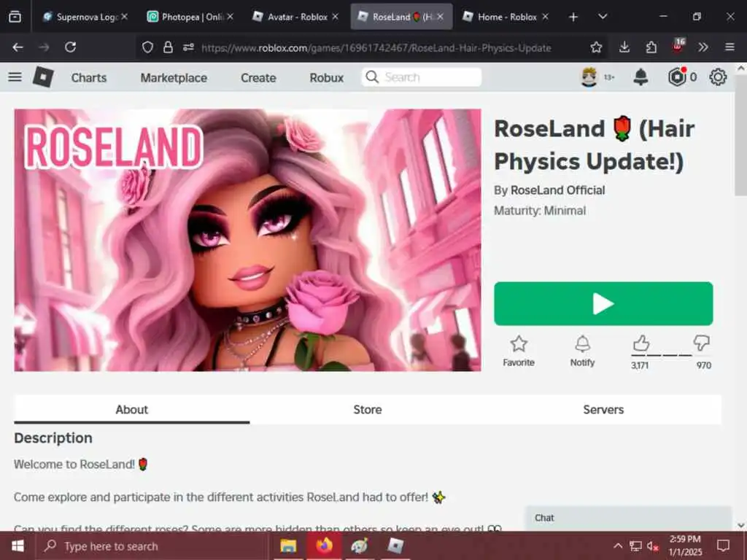Go back using browser back arrow

[18, 47]
